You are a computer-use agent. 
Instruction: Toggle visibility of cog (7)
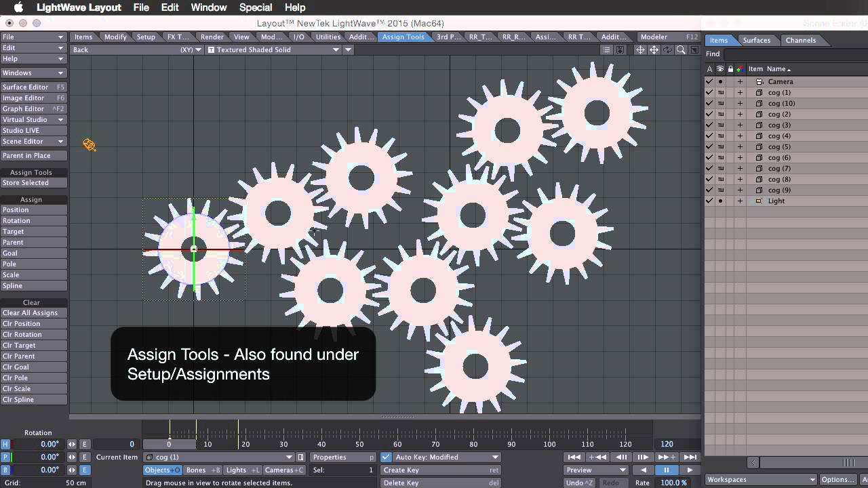point(720,168)
